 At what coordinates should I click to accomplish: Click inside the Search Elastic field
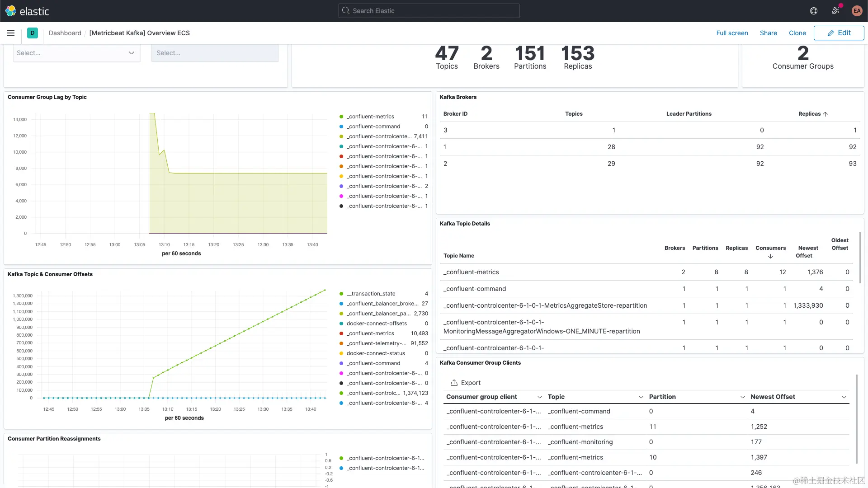[429, 10]
